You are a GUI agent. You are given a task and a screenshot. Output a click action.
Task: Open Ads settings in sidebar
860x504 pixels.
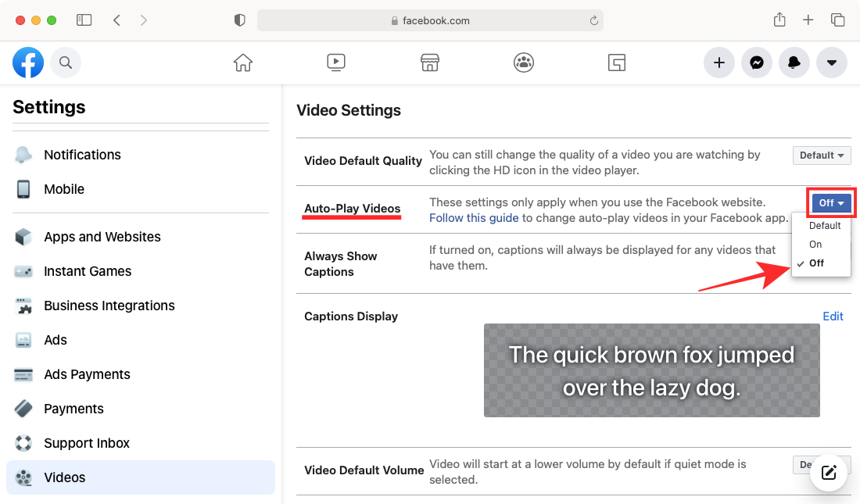[x=141, y=340]
